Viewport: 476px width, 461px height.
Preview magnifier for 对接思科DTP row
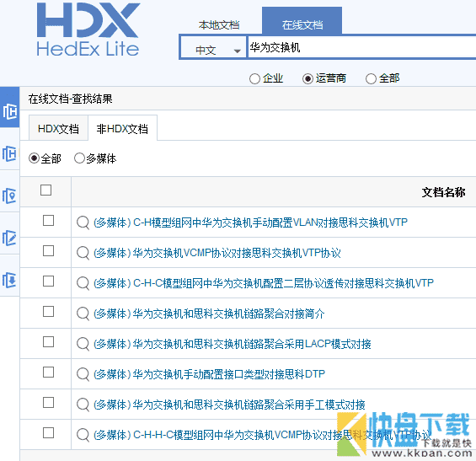click(83, 374)
